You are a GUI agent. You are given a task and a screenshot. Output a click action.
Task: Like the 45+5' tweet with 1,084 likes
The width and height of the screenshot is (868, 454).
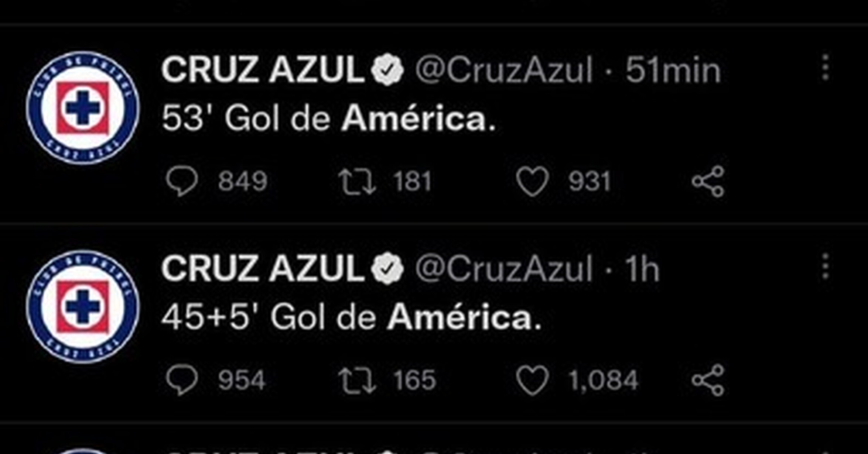[532, 380]
